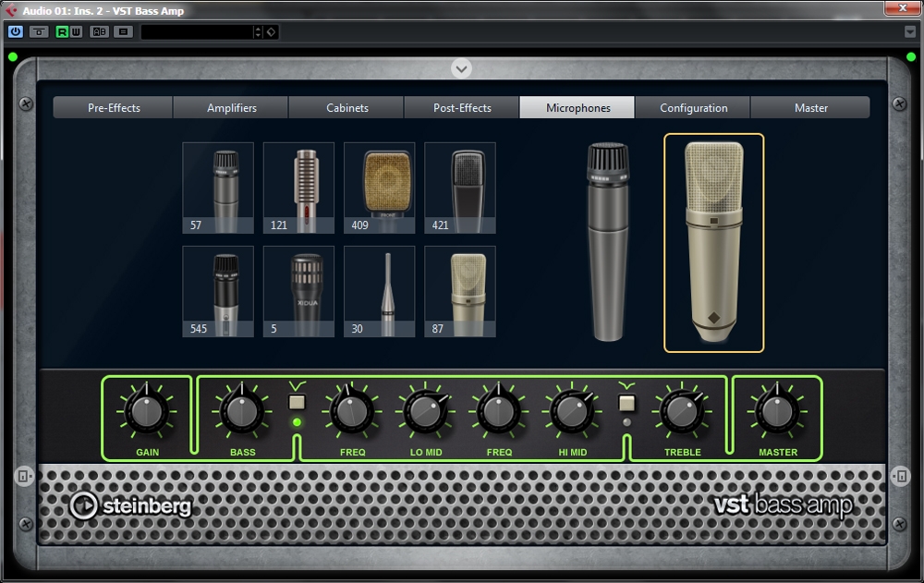Click the TREBLE knob

click(682, 411)
